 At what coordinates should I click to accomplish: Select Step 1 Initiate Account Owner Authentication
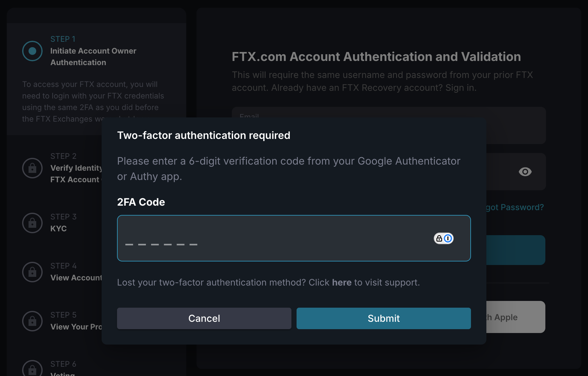click(x=93, y=56)
